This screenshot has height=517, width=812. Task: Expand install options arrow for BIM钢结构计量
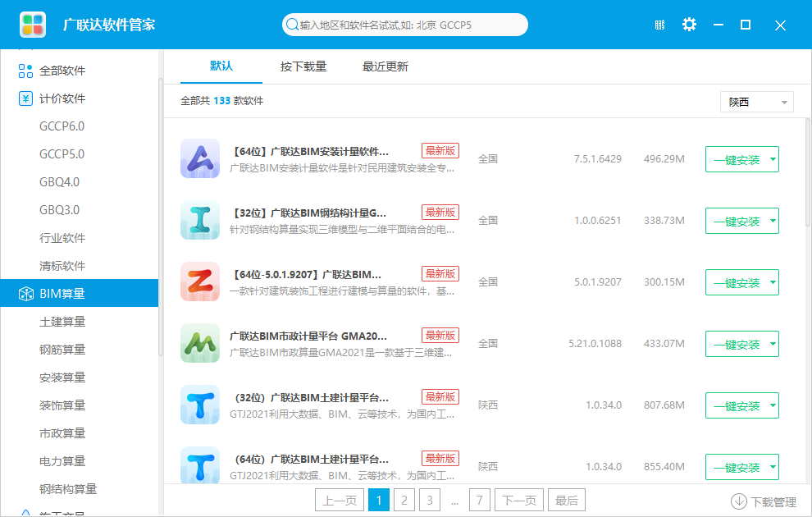click(x=773, y=221)
